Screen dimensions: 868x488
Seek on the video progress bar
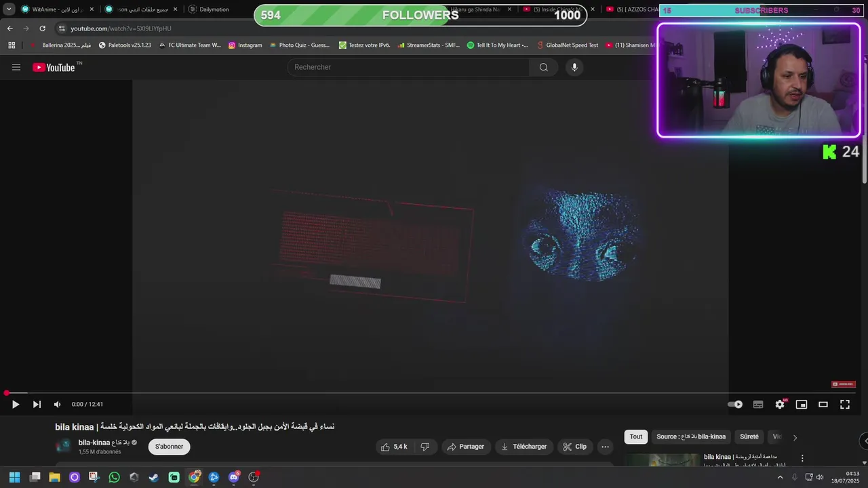coord(431,393)
